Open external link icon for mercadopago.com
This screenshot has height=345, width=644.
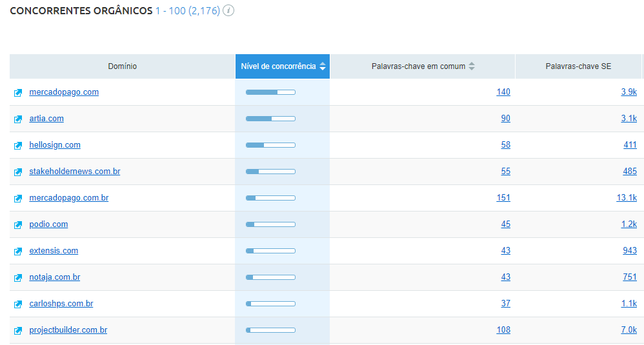click(x=18, y=93)
